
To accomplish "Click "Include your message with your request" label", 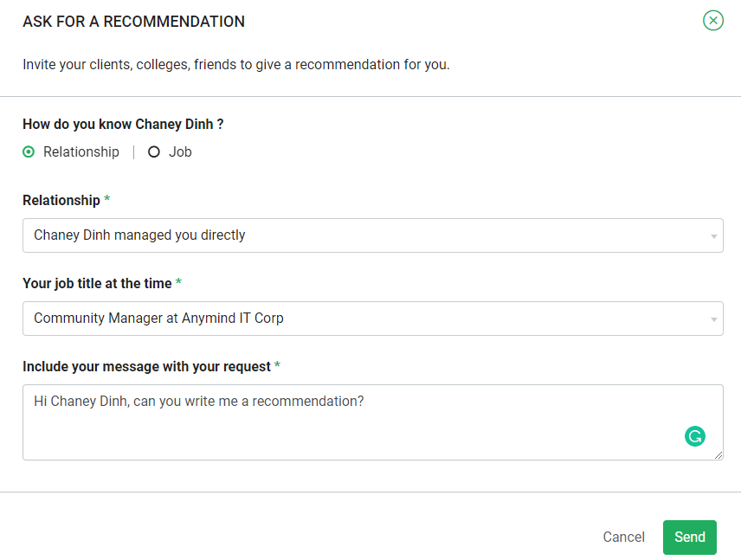I will (146, 367).
